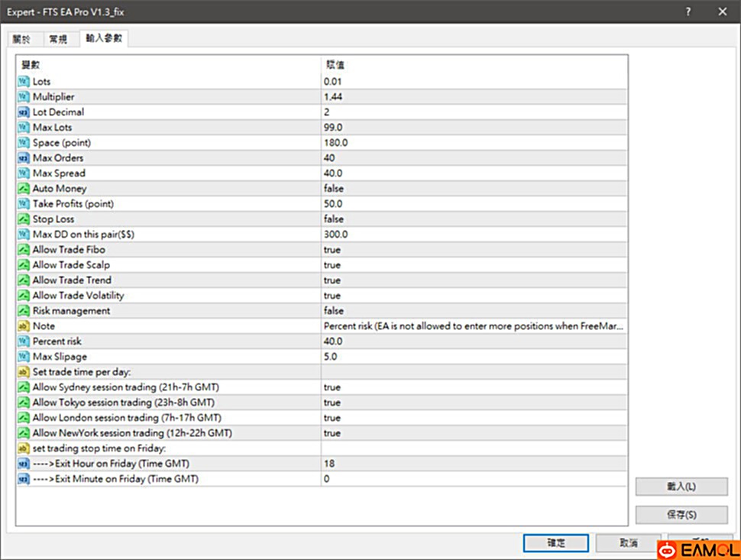Click the icon beside Multiplier variable
This screenshot has height=560, width=741.
tap(24, 97)
